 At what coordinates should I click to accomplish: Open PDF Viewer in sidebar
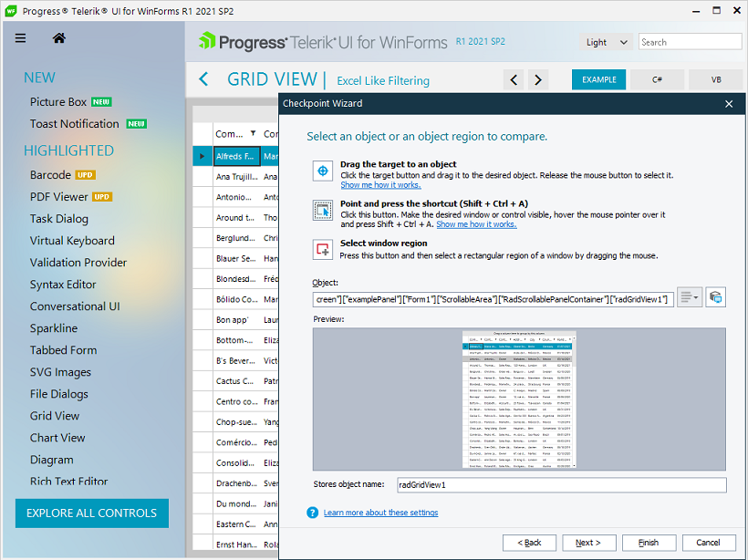click(x=58, y=197)
